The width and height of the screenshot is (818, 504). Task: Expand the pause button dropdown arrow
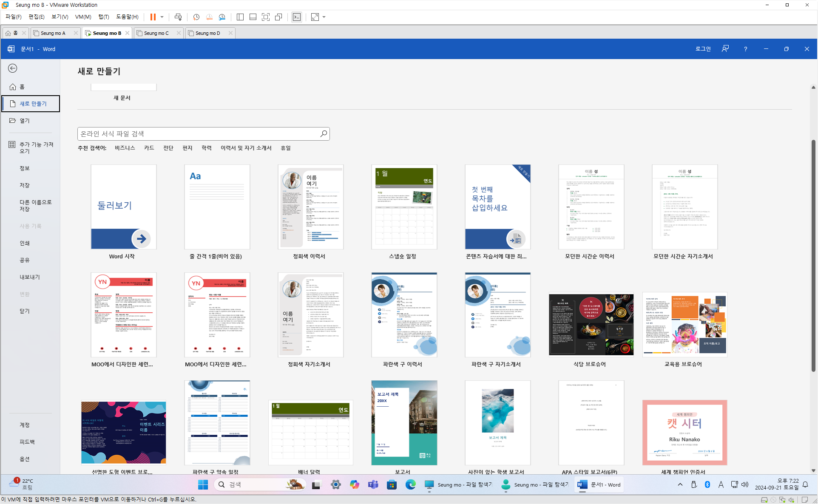click(x=162, y=17)
